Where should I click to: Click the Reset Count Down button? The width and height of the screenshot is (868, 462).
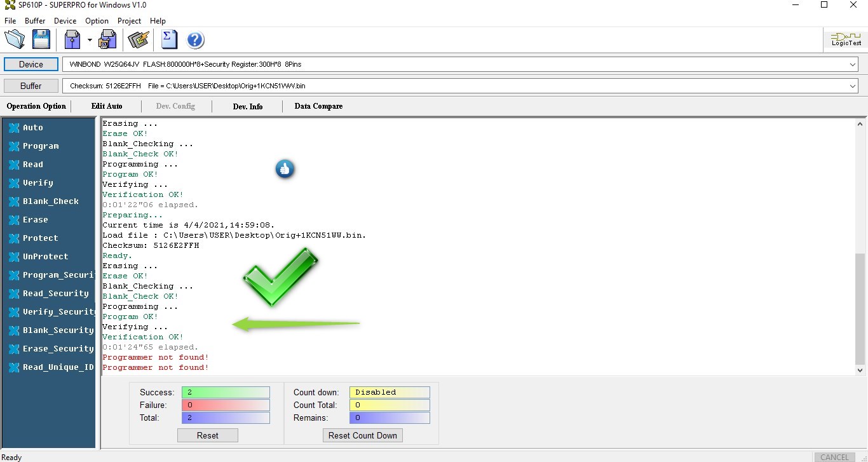click(x=363, y=435)
